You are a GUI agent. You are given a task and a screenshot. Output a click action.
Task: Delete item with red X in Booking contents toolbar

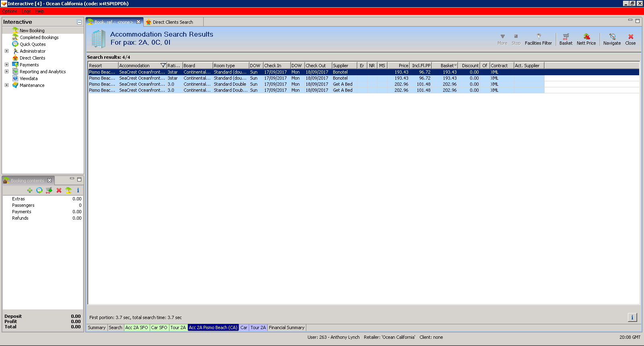(59, 190)
